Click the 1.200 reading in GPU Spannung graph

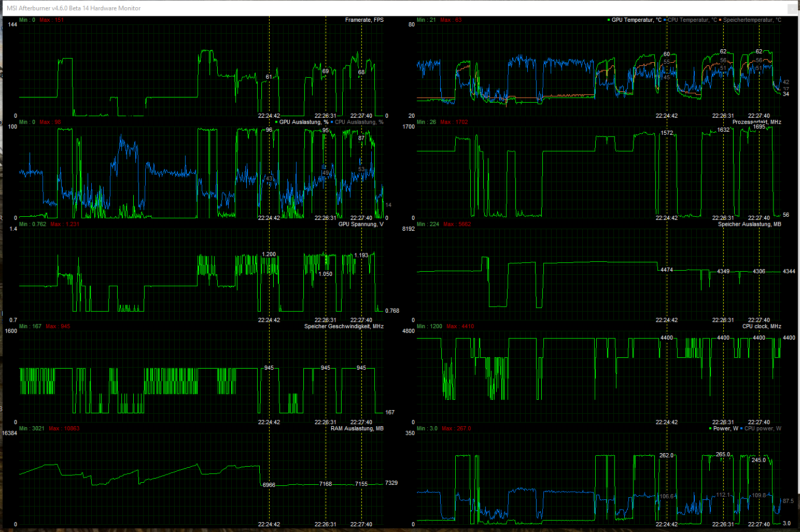pyautogui.click(x=269, y=255)
